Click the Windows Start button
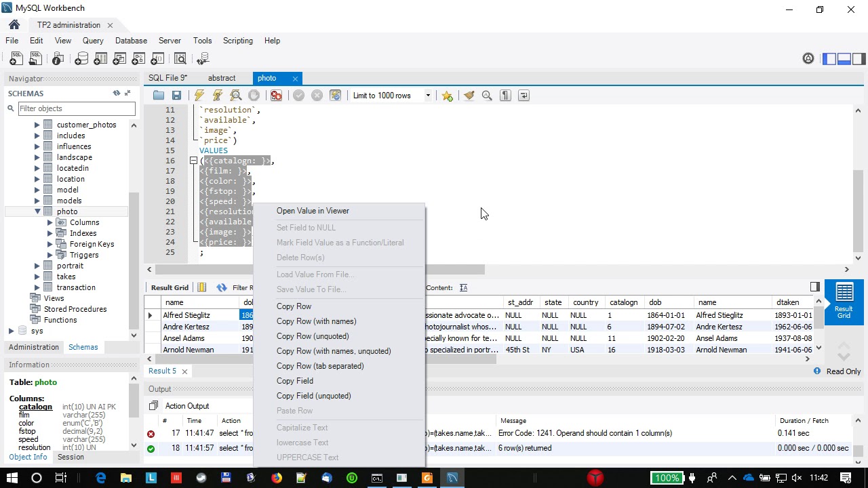 [x=12, y=478]
